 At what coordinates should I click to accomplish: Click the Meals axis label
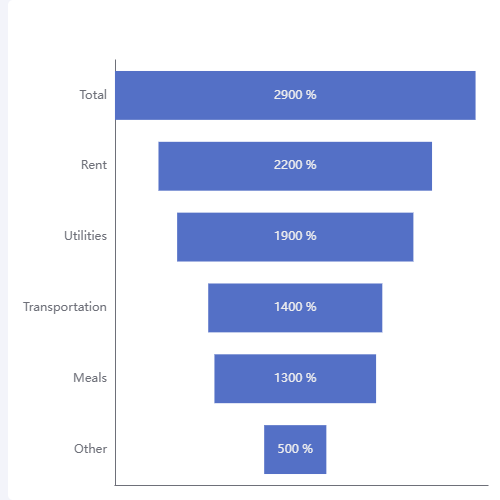(x=90, y=378)
